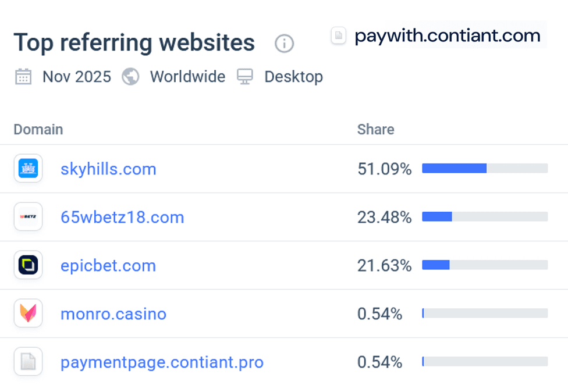The width and height of the screenshot is (568, 392).
Task: Click the desktop monitor icon
Action: [245, 77]
